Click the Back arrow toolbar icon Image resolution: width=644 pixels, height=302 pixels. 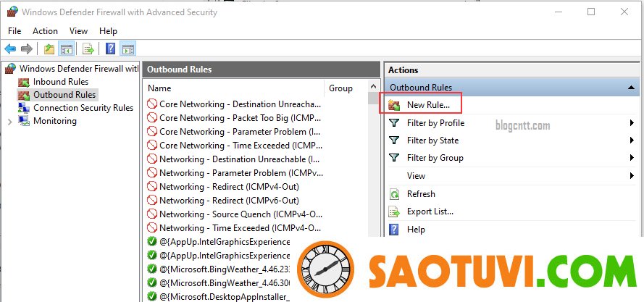click(x=10, y=49)
